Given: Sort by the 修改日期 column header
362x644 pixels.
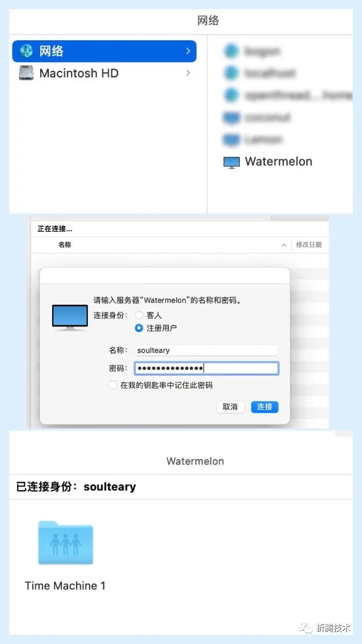Looking at the screenshot, I should (309, 245).
